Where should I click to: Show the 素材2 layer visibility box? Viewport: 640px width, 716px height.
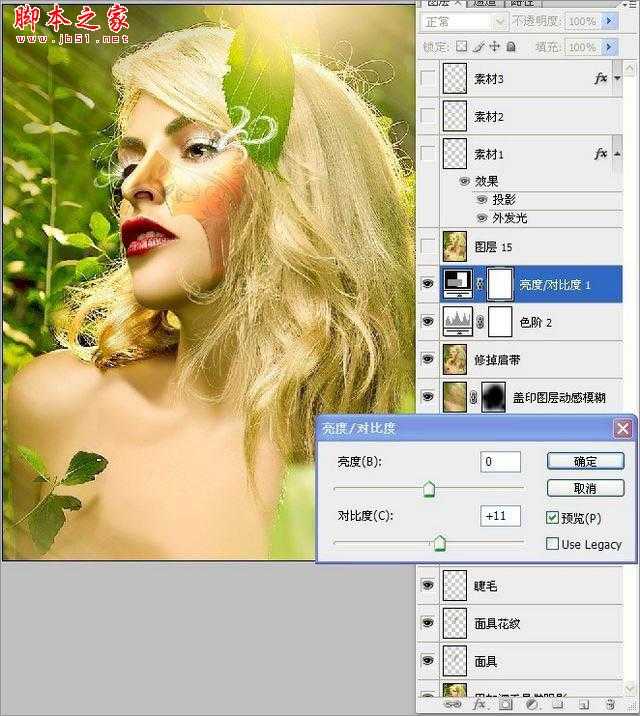click(428, 116)
